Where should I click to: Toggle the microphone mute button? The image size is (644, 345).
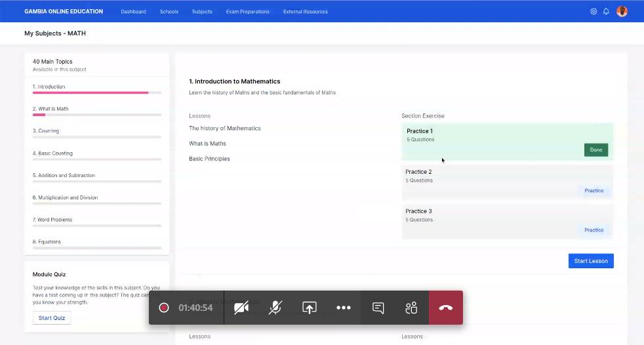click(x=275, y=308)
